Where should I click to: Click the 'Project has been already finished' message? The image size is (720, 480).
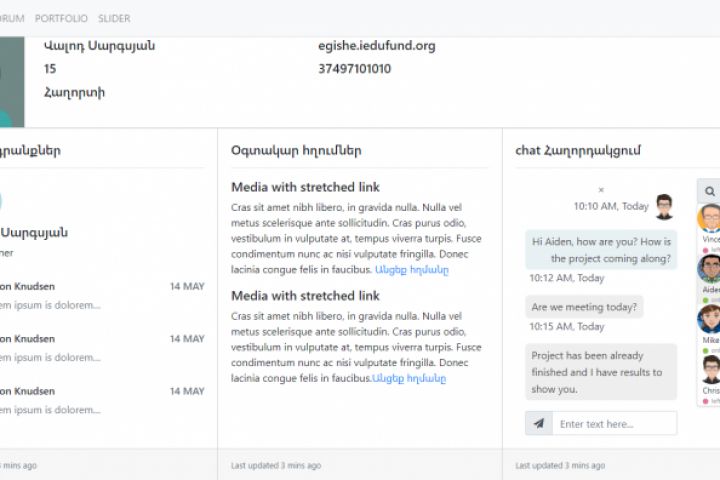600,372
